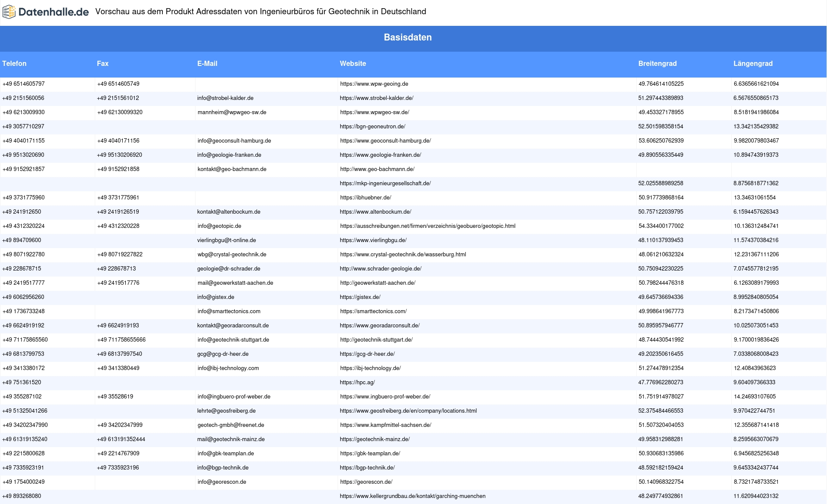The image size is (827, 504).
Task: Select https://www.altenbockum.de/ website cell
Action: pyautogui.click(x=376, y=212)
